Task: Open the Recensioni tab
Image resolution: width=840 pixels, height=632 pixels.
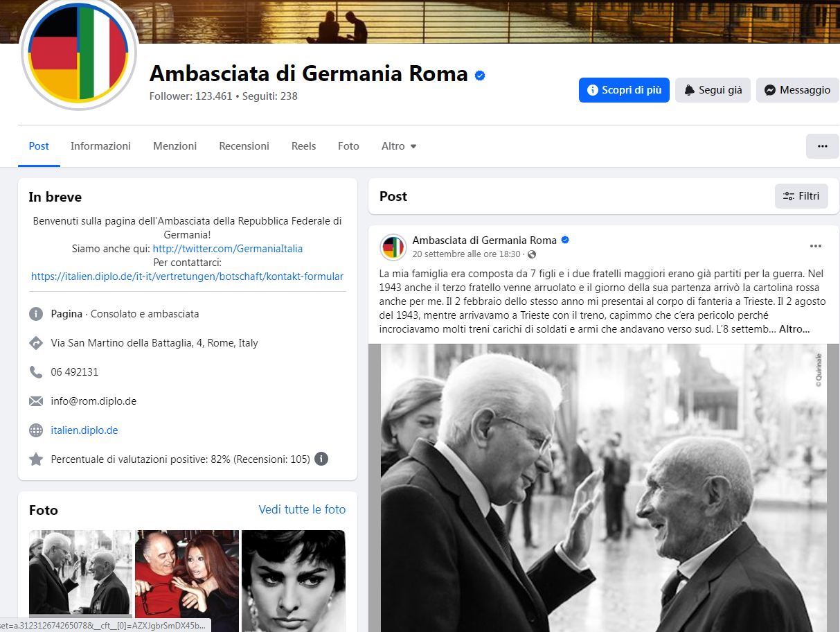Action: coord(244,146)
